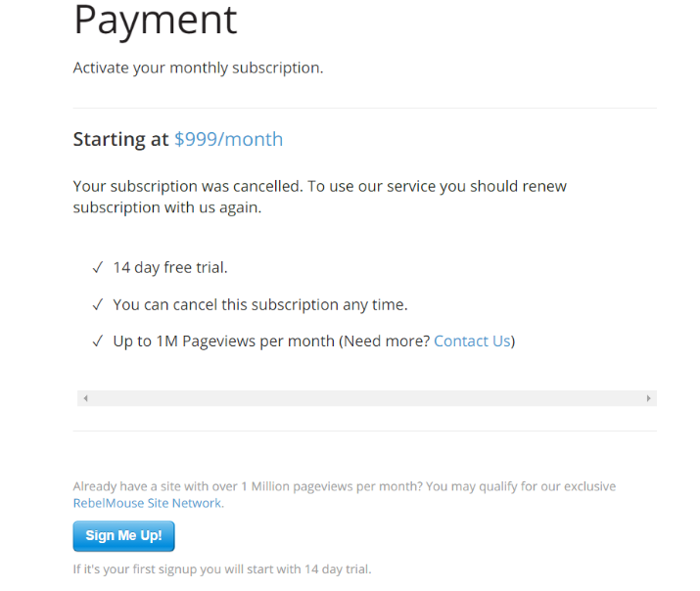Click the $999/month price text
This screenshot has height=591, width=700.
tap(228, 139)
